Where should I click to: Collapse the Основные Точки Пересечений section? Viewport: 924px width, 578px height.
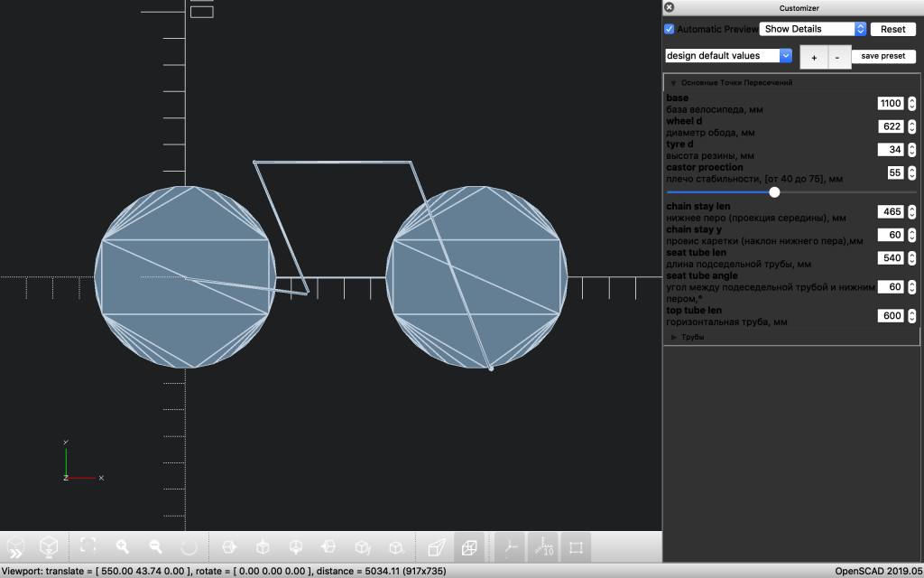(673, 82)
